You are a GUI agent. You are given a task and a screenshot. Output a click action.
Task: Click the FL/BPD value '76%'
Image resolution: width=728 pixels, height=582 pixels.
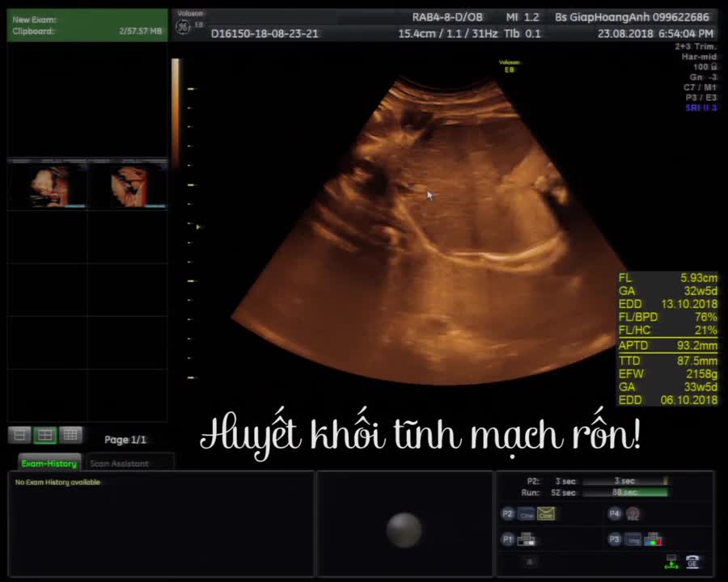705,317
